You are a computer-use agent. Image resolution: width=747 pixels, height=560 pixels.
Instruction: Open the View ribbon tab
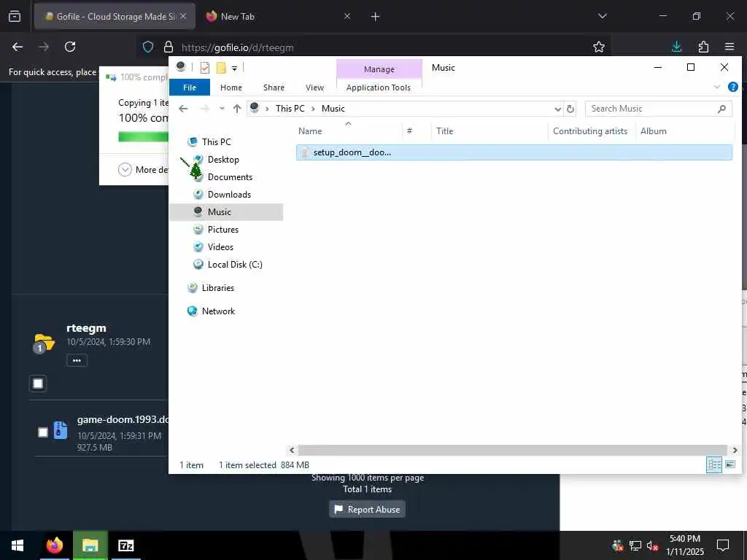click(315, 87)
